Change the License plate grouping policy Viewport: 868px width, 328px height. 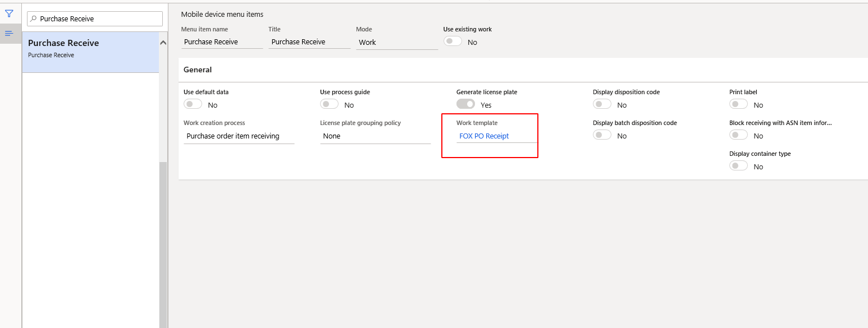click(x=376, y=136)
